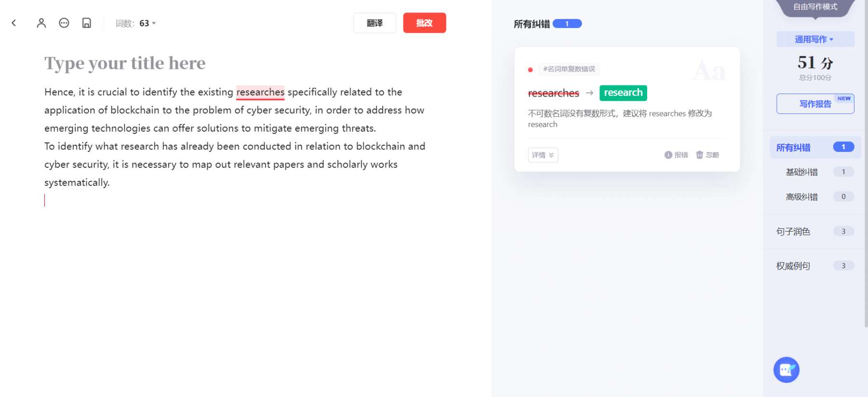
Task: Save document with the save icon
Action: point(87,23)
